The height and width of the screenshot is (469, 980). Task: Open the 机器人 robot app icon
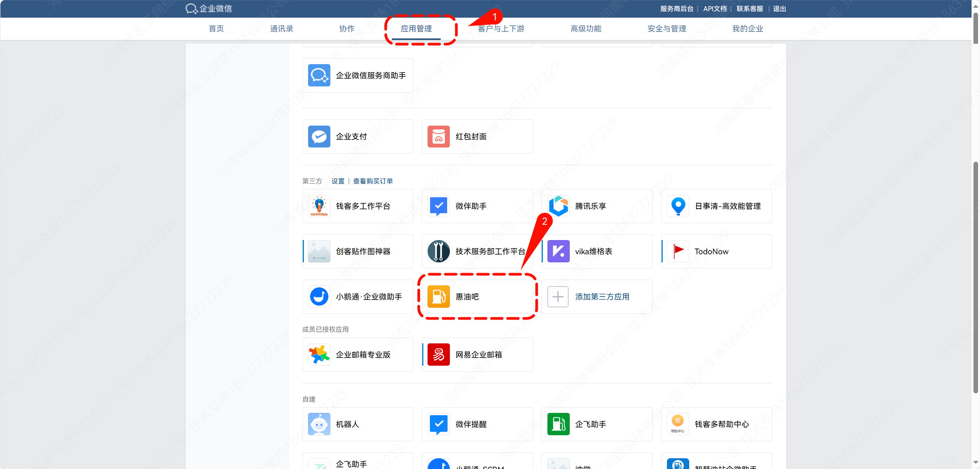click(x=319, y=424)
